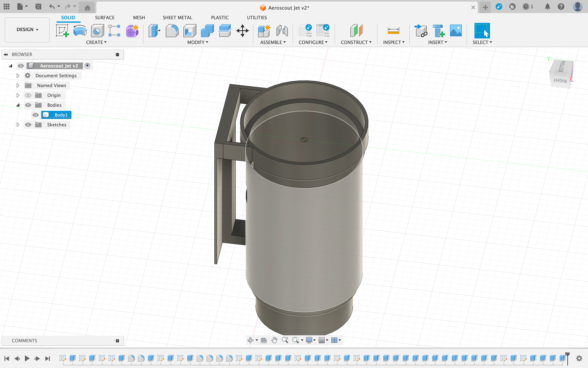588x368 pixels.
Task: Select the Joint tool
Action: (x=282, y=31)
